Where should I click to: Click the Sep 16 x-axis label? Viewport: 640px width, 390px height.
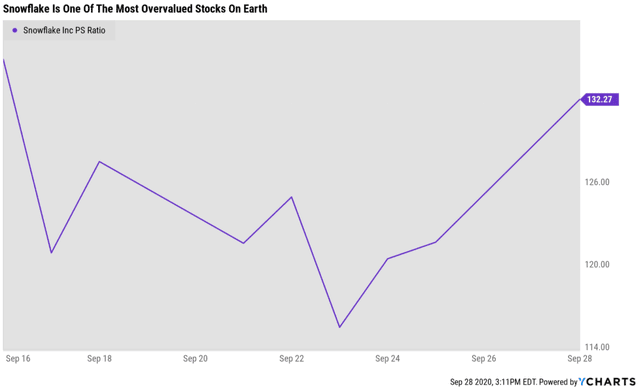coord(18,359)
